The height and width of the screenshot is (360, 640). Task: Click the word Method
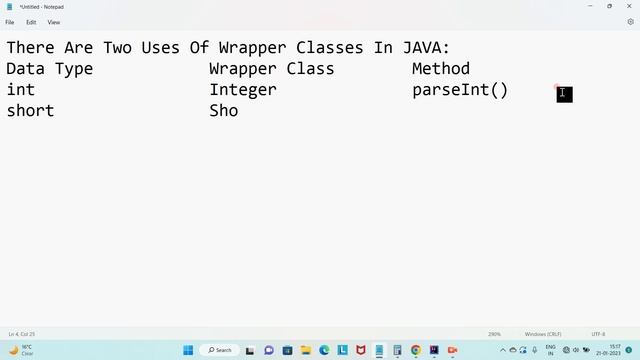pos(441,69)
